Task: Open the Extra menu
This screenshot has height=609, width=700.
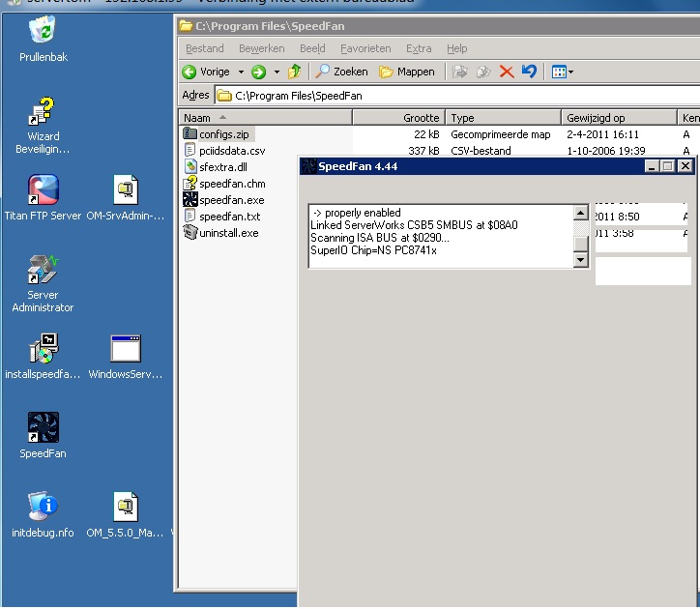Action: [x=419, y=48]
